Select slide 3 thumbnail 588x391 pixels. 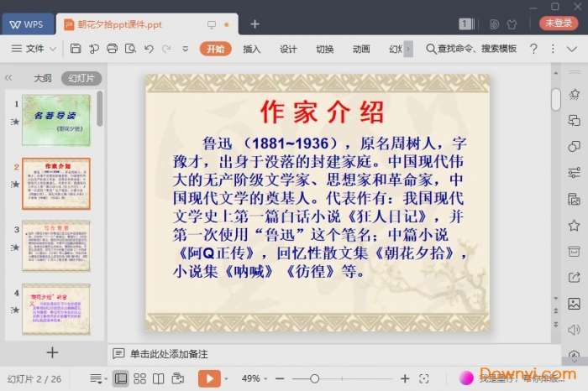(x=56, y=246)
